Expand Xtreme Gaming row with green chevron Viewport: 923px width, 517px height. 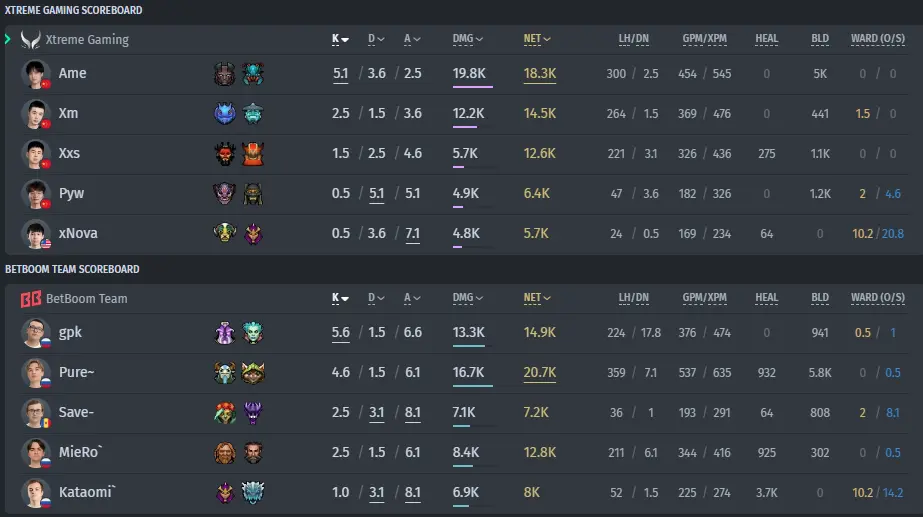pyautogui.click(x=8, y=39)
